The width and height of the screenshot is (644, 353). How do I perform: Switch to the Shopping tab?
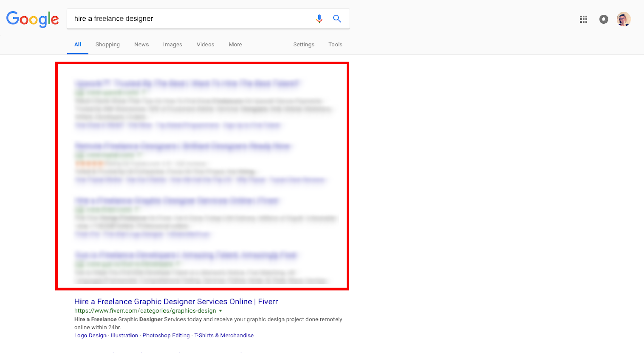pyautogui.click(x=108, y=44)
